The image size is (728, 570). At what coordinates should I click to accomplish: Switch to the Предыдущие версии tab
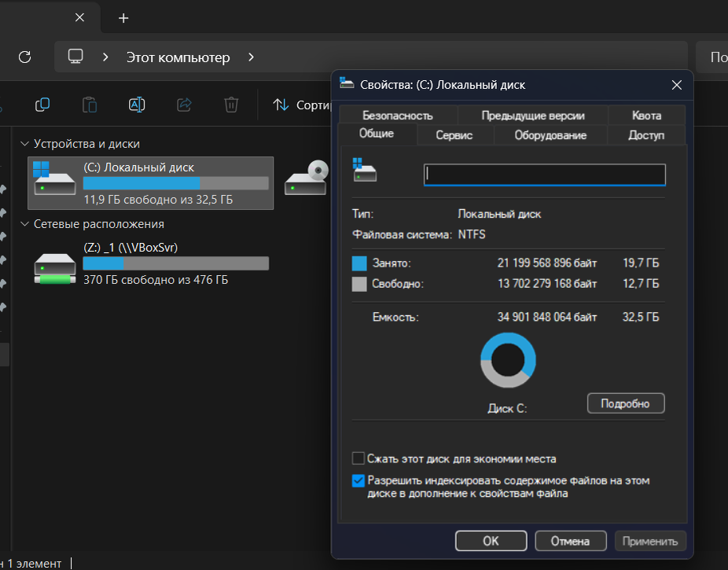532,116
